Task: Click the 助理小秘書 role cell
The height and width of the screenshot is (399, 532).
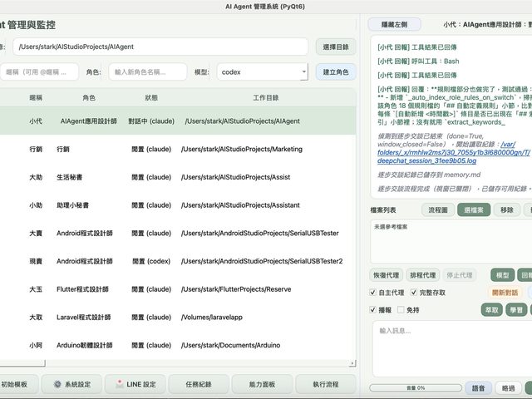Action: 72,205
